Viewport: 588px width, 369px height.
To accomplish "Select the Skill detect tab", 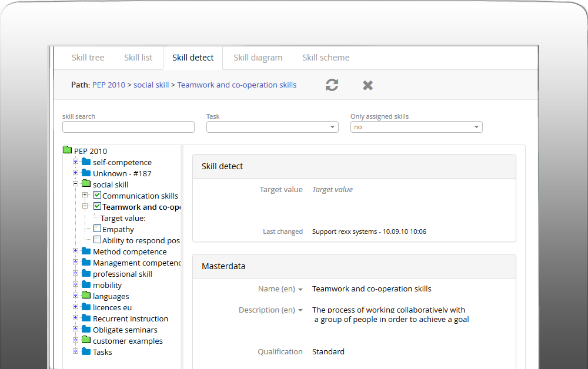I will (x=193, y=58).
